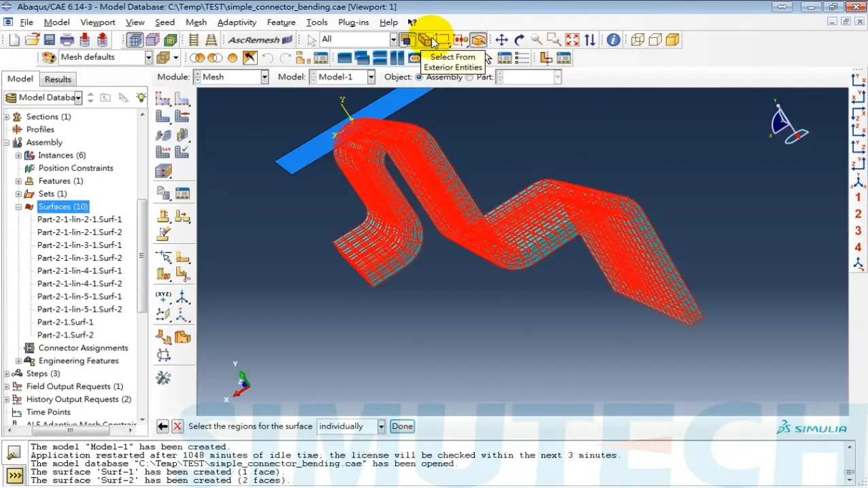
Task: Select the Box Zoom tool
Action: click(x=554, y=39)
